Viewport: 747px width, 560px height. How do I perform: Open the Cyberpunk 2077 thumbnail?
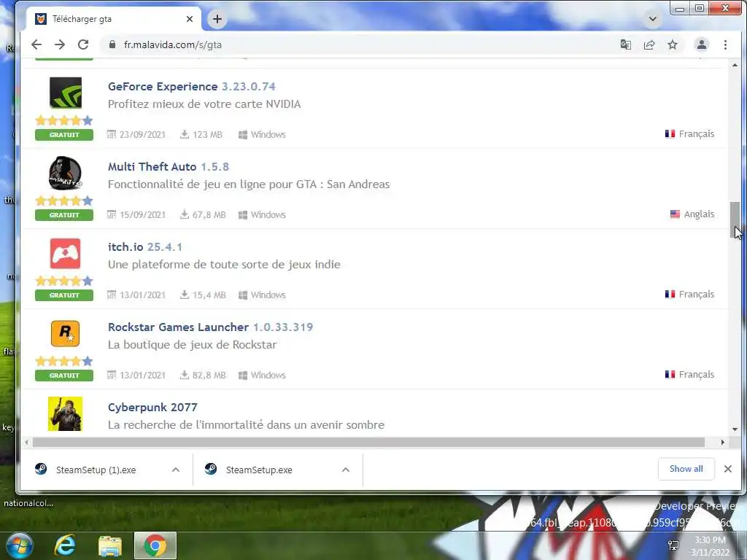click(x=65, y=414)
